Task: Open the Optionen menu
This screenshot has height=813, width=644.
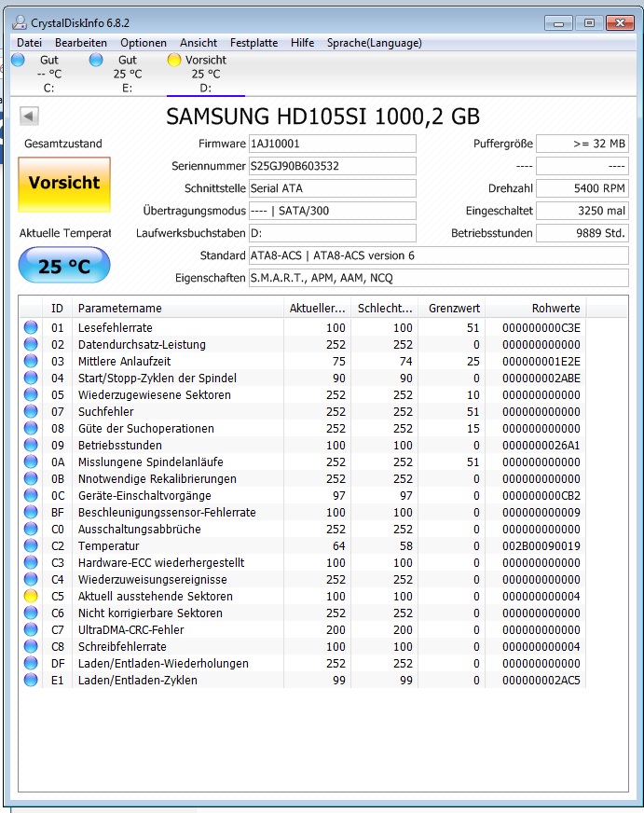Action: pyautogui.click(x=144, y=43)
